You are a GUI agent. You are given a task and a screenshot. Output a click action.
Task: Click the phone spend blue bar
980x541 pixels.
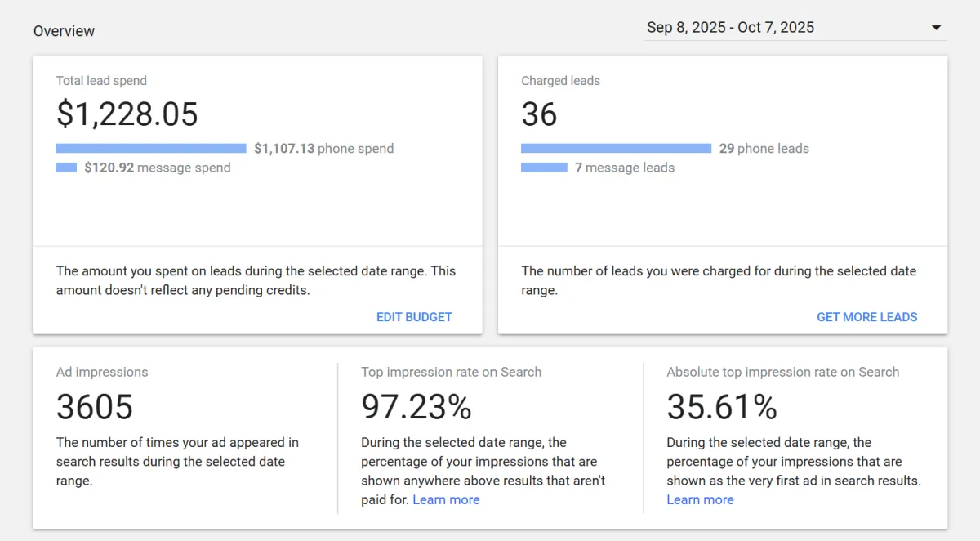coord(151,149)
